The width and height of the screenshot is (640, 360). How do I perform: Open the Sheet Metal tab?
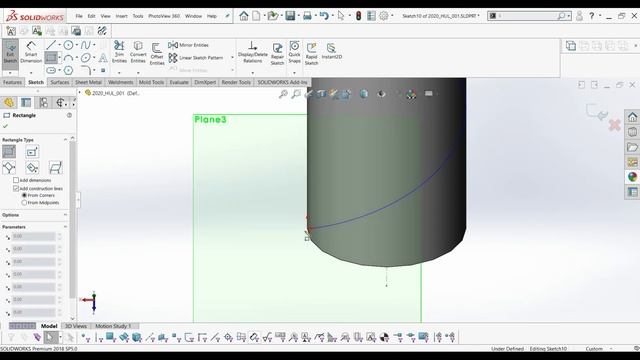(88, 82)
